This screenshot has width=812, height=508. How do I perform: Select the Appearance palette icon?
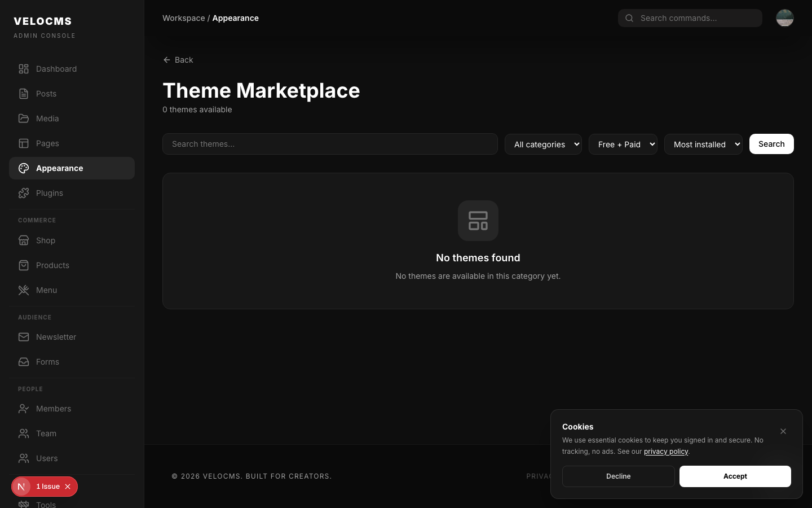click(x=23, y=168)
